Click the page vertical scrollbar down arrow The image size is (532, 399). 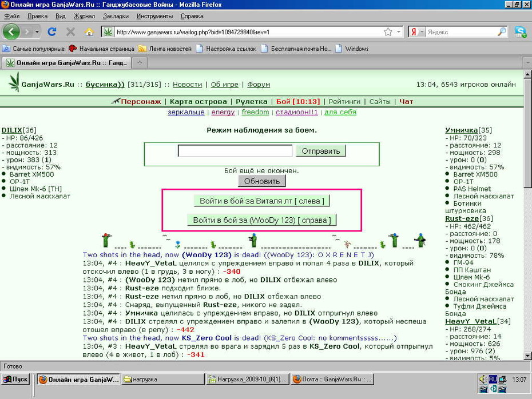tap(527, 356)
